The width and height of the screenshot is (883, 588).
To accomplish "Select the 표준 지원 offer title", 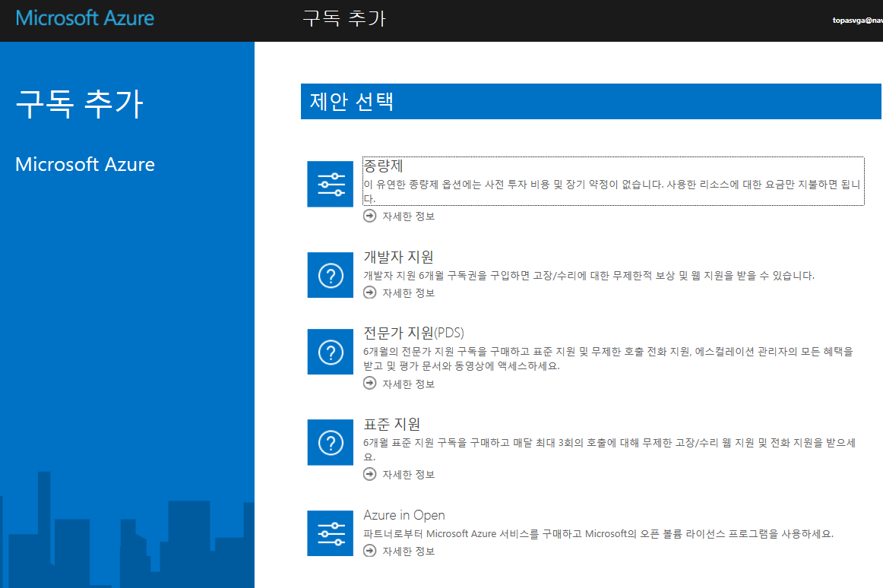I will coord(392,424).
